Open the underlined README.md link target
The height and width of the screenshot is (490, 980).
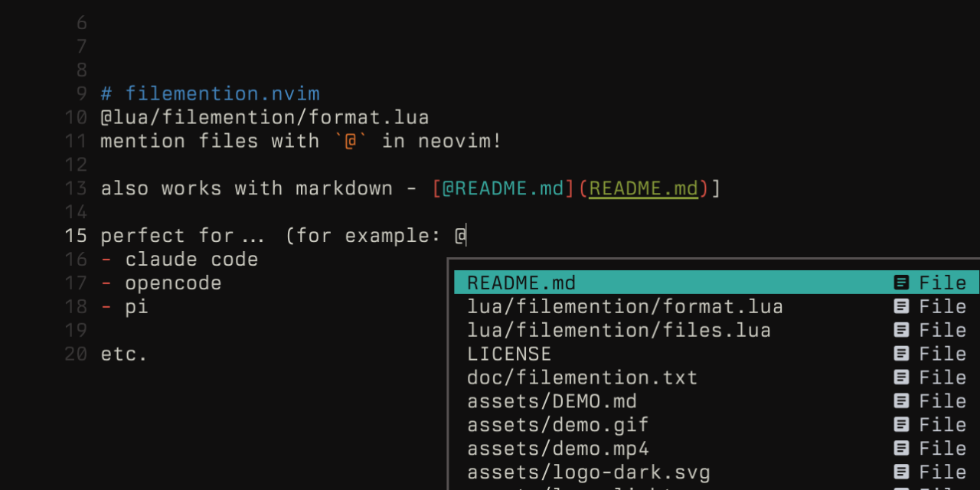click(x=644, y=188)
